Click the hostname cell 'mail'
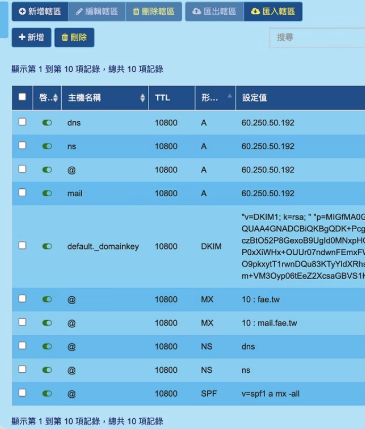This screenshot has width=365, height=429. coord(75,193)
